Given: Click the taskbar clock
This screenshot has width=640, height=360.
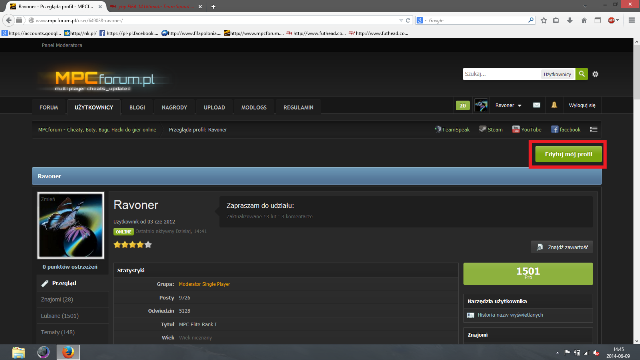Looking at the screenshot, I should pos(618,353).
